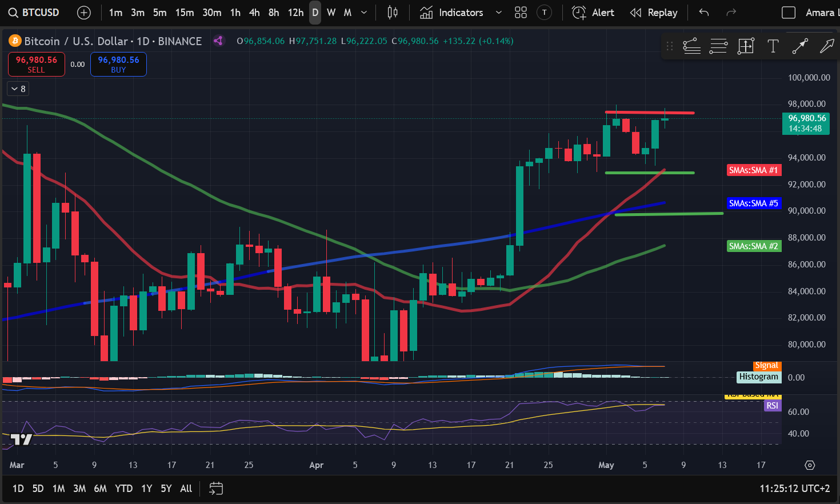This screenshot has width=840, height=504.
Task: Expand the Indicators favorites dropdown chevron
Action: [498, 13]
